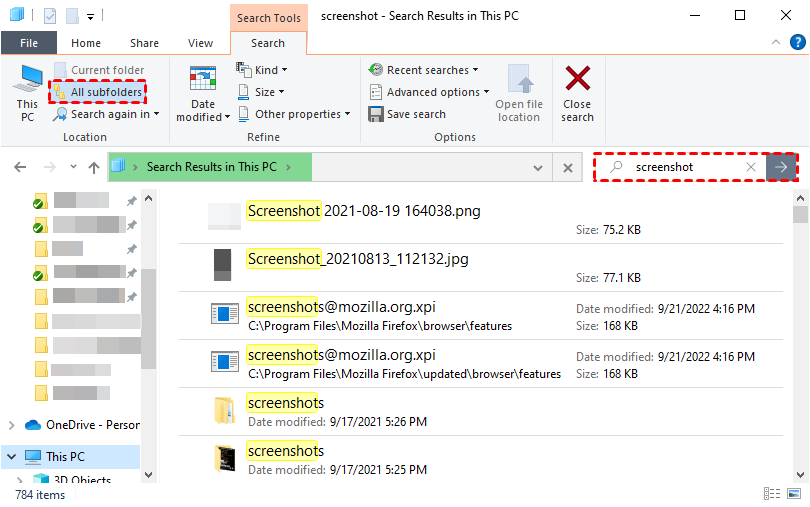Click Open file location icon
Screen dimensions: 810x507
pyautogui.click(x=519, y=94)
